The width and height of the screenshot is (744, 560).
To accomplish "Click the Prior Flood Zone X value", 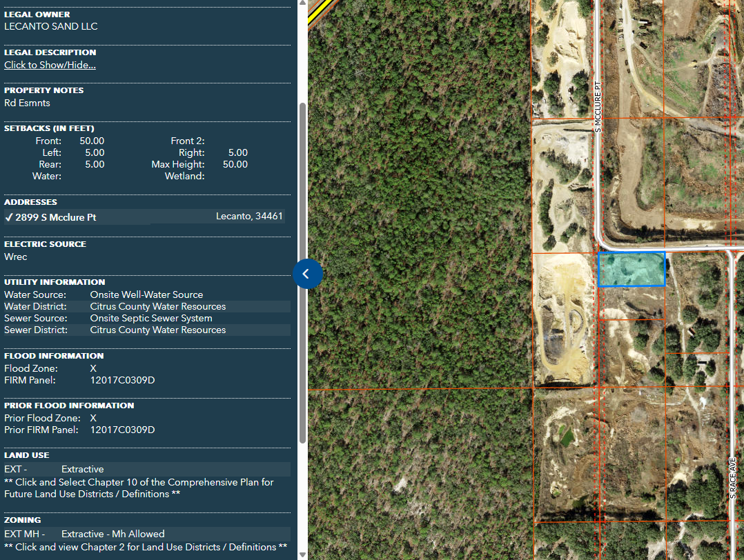I will (x=93, y=418).
